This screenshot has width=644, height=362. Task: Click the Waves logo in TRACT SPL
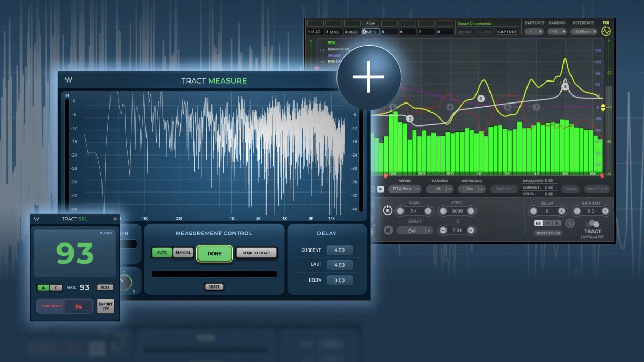pyautogui.click(x=36, y=219)
